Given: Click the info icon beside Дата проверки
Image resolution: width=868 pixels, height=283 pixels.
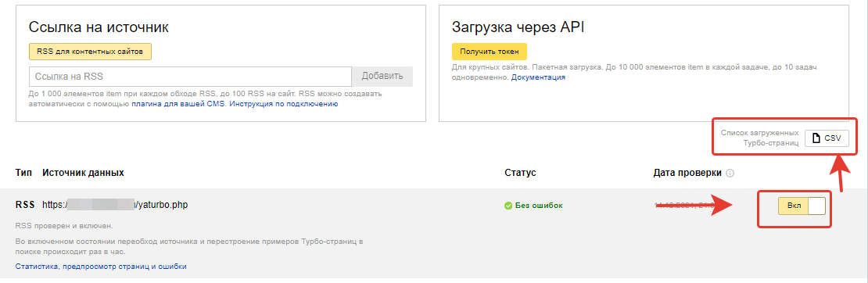Looking at the screenshot, I should tap(730, 174).
